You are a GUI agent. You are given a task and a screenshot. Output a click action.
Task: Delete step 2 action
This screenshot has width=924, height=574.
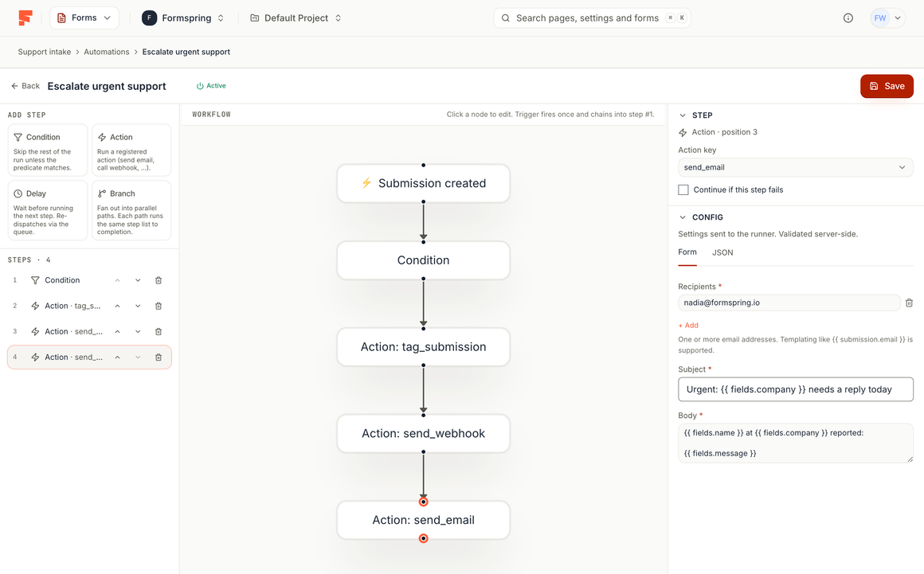pos(159,307)
